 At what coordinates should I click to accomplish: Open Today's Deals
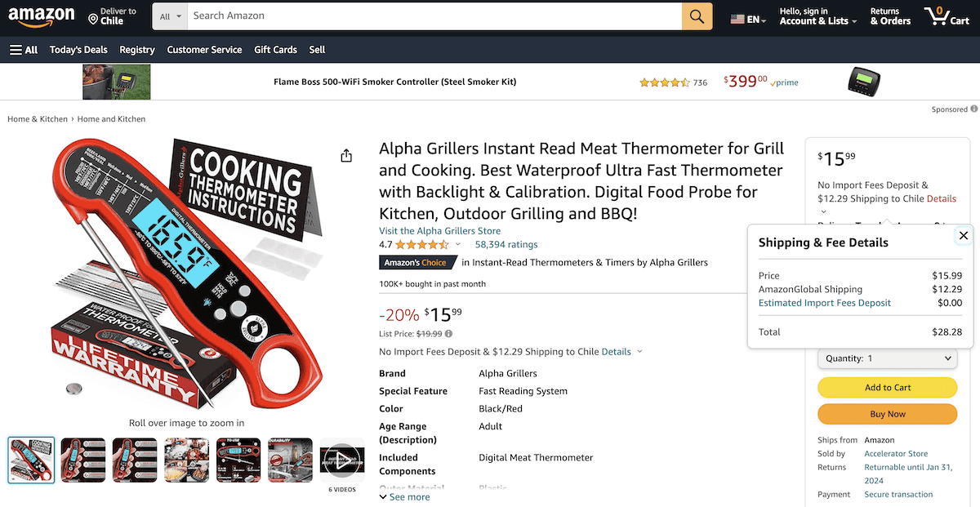pyautogui.click(x=78, y=49)
